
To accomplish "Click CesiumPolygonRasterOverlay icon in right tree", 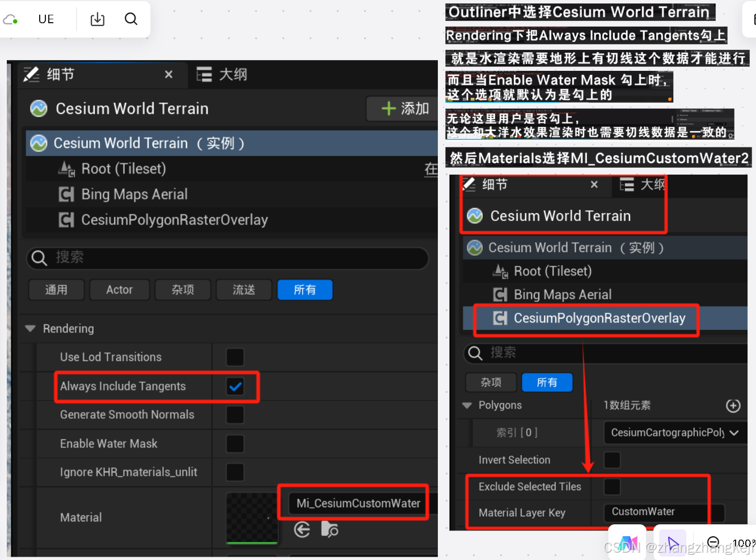I will click(500, 318).
